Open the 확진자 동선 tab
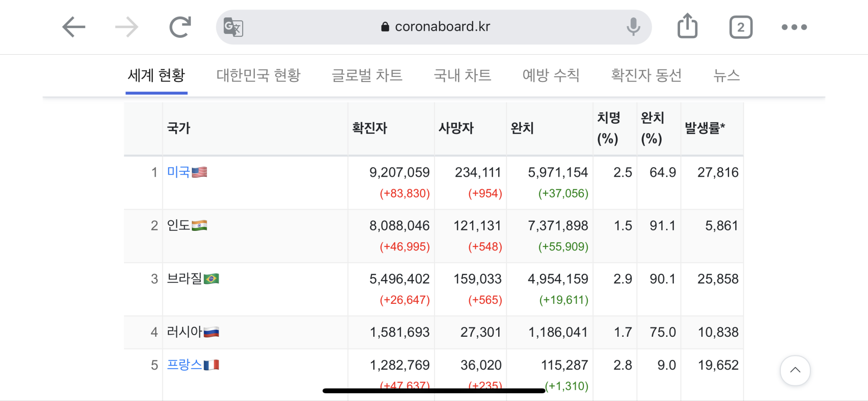Image resolution: width=868 pixels, height=401 pixels. [x=646, y=76]
